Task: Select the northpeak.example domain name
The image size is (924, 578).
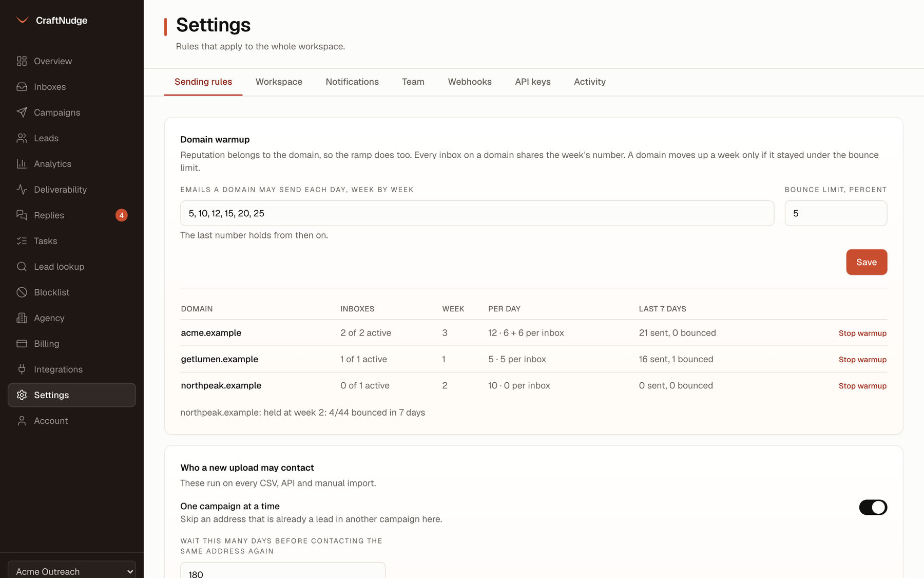Action: pos(221,385)
